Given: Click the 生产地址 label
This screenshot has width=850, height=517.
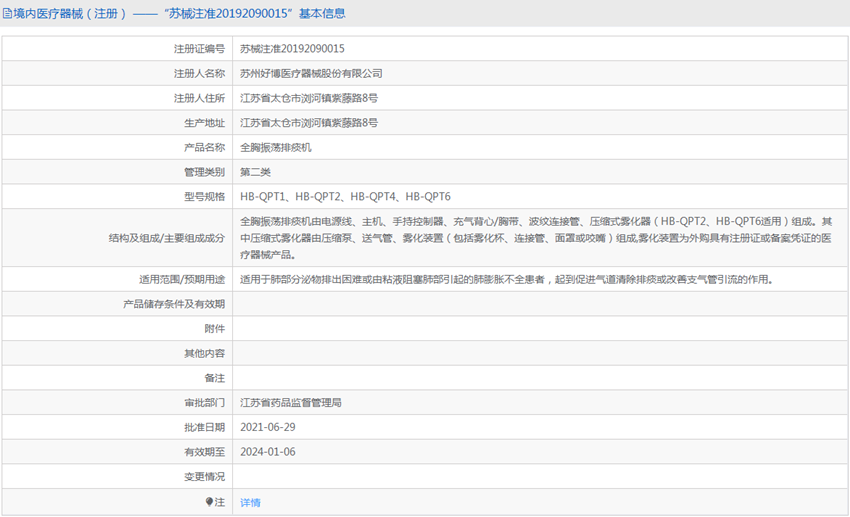Looking at the screenshot, I should 204,122.
